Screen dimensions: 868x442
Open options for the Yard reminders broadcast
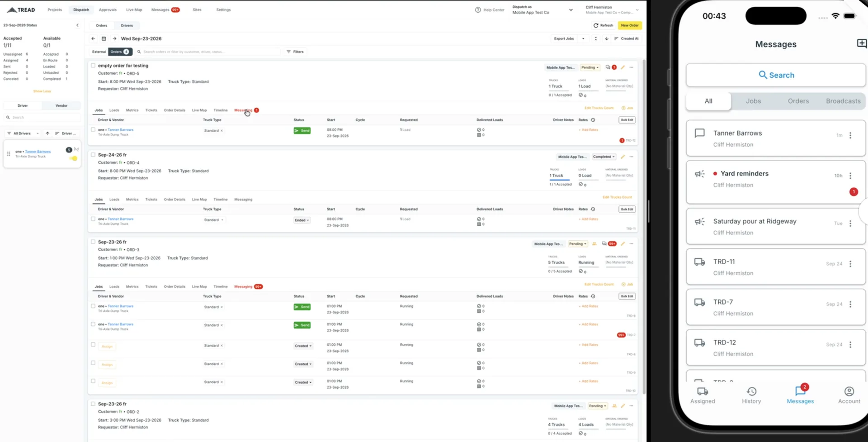click(850, 176)
